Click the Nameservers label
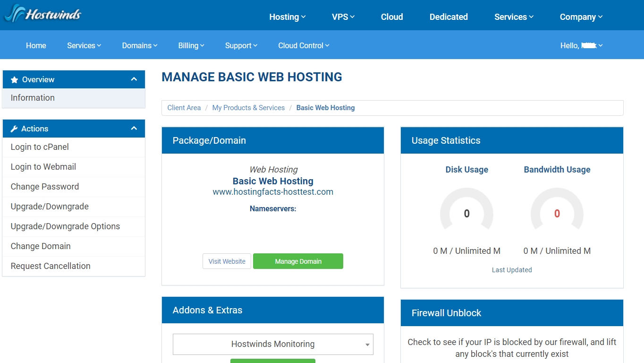This screenshot has width=644, height=363. (273, 208)
